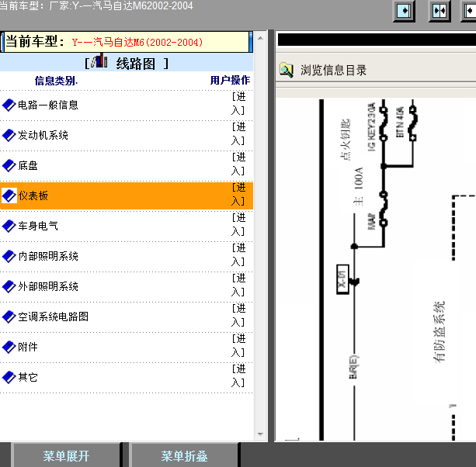This screenshot has width=476, height=467.
Task: Click the expand-right pane layout icon
Action: click(x=404, y=11)
